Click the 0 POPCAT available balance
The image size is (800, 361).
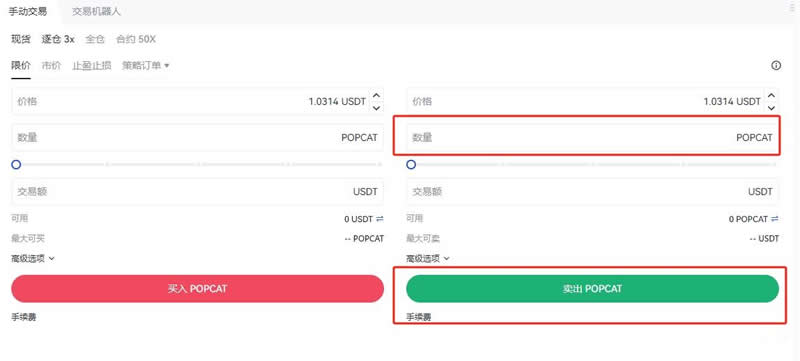coord(748,219)
